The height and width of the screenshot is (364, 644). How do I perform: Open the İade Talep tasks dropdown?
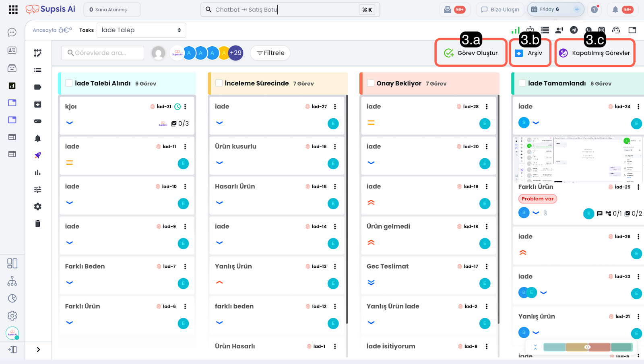pyautogui.click(x=141, y=30)
